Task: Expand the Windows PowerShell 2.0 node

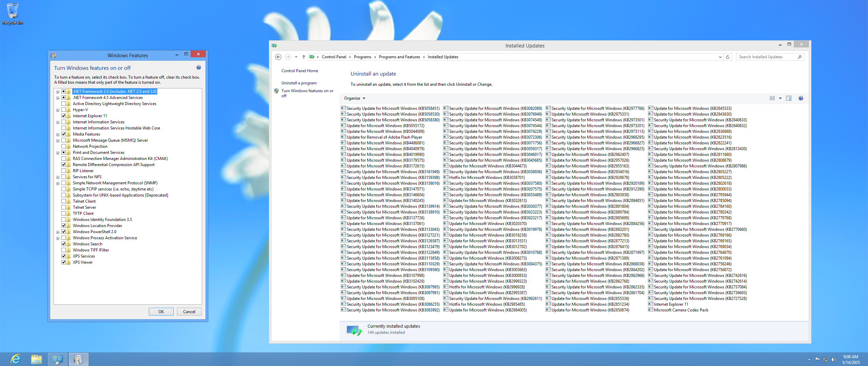Action: tap(58, 232)
